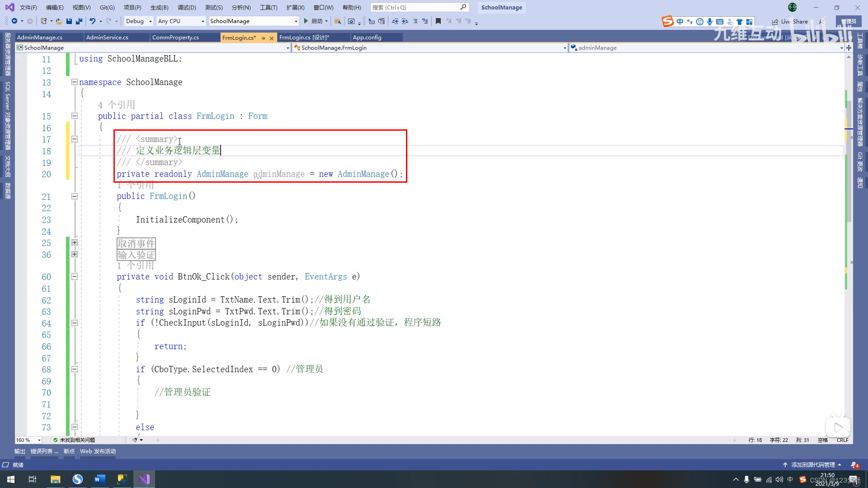Open the 编辑(E) menu
Image resolution: width=868 pixels, height=488 pixels.
pyautogui.click(x=55, y=7)
